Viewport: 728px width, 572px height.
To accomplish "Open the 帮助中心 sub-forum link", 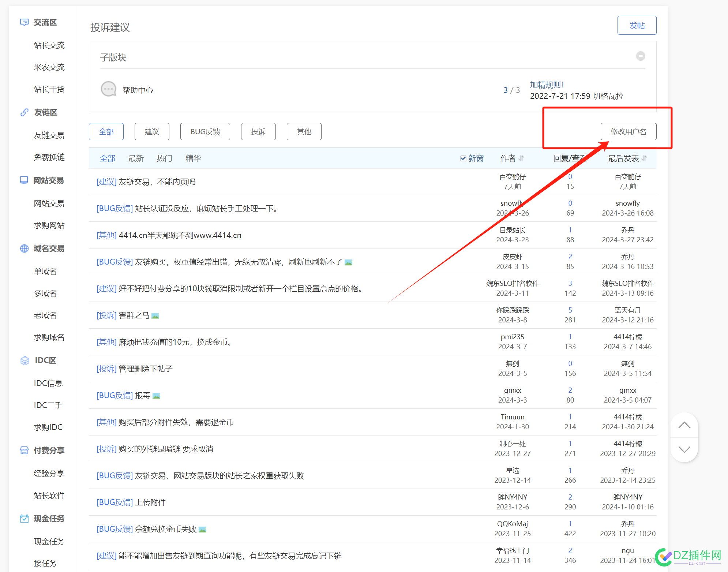I will (138, 90).
